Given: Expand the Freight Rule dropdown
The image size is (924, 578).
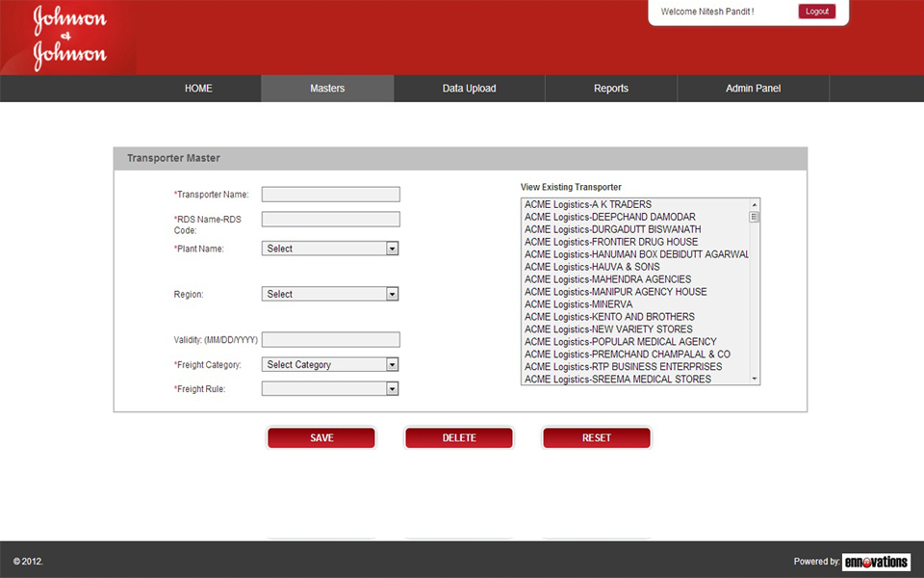Looking at the screenshot, I should pyautogui.click(x=330, y=389).
